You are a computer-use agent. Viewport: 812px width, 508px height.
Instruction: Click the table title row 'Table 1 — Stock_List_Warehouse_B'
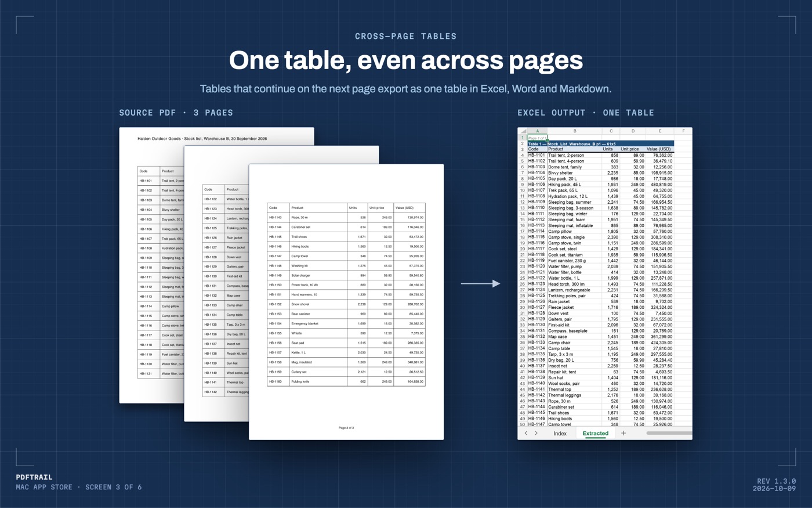click(600, 143)
